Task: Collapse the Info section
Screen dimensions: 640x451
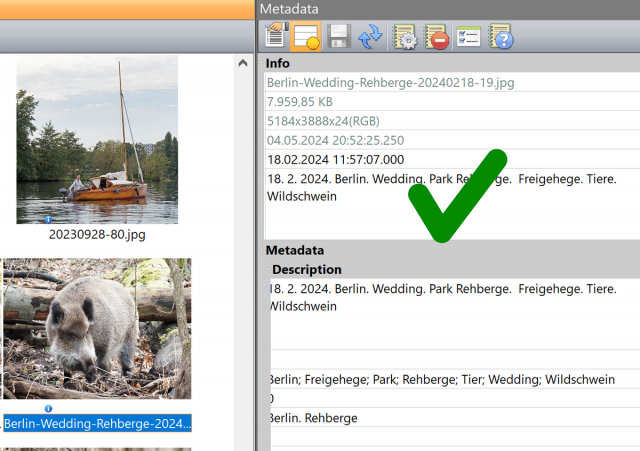Action: 262,63
